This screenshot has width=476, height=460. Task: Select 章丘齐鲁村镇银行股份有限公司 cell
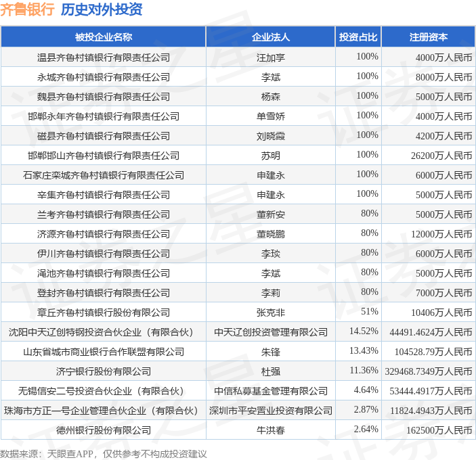coord(103,313)
